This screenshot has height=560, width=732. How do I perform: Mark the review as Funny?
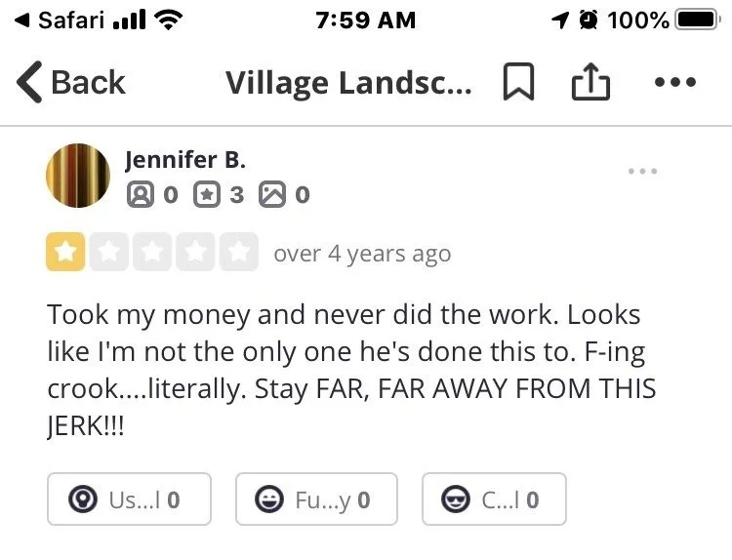pyautogui.click(x=316, y=500)
